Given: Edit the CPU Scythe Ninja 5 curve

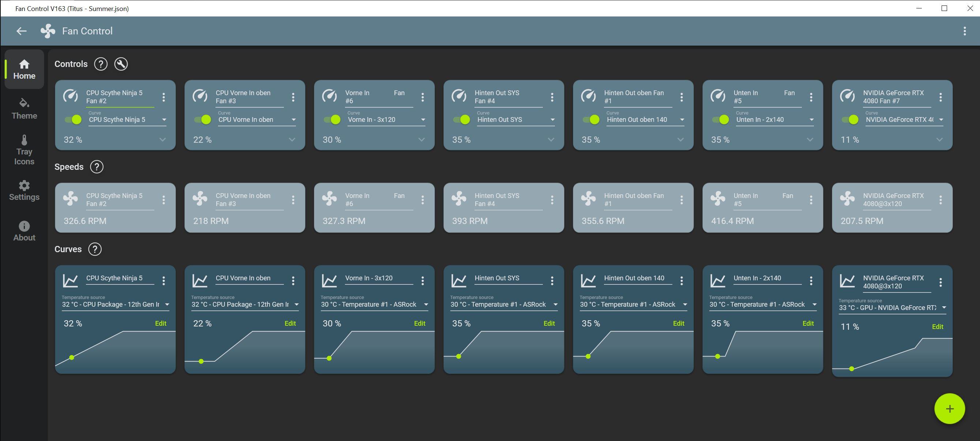Looking at the screenshot, I should click(x=161, y=324).
